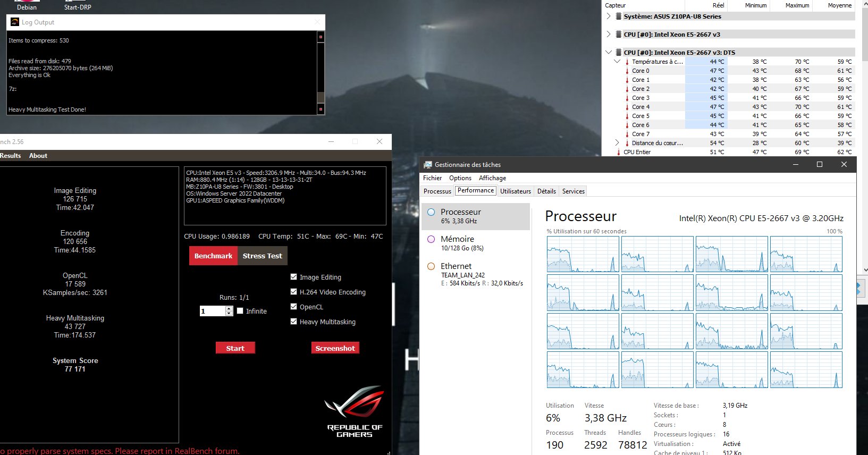Select the Performance tab
The width and height of the screenshot is (868, 455).
point(476,190)
